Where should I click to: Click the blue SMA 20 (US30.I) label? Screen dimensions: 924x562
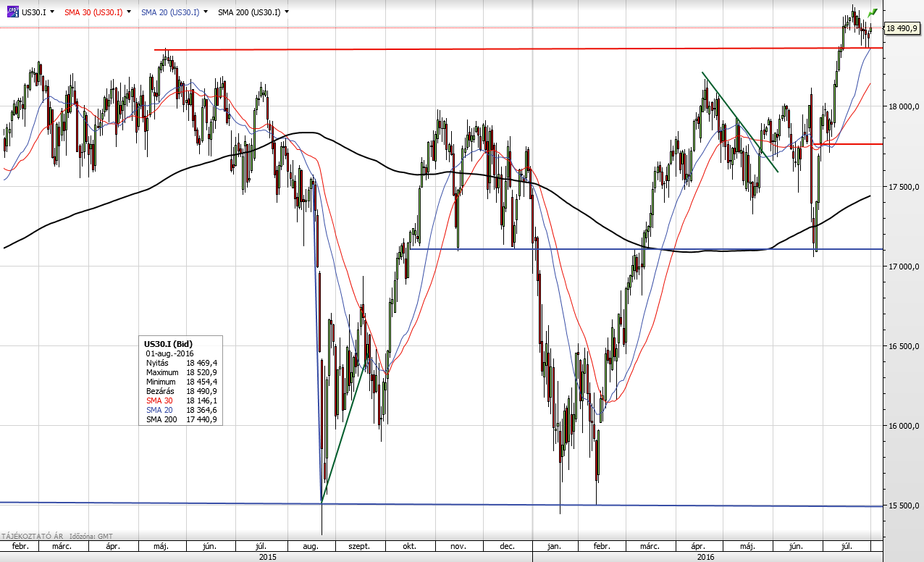170,12
